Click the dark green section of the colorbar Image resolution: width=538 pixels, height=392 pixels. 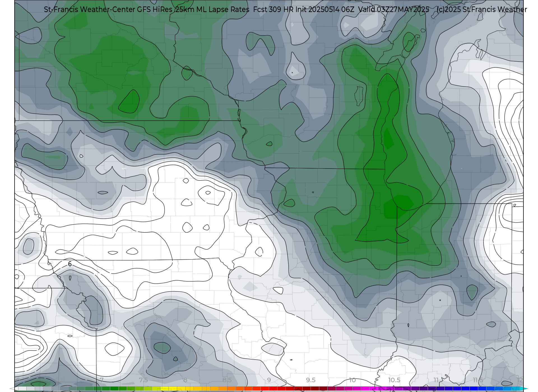[114, 389]
